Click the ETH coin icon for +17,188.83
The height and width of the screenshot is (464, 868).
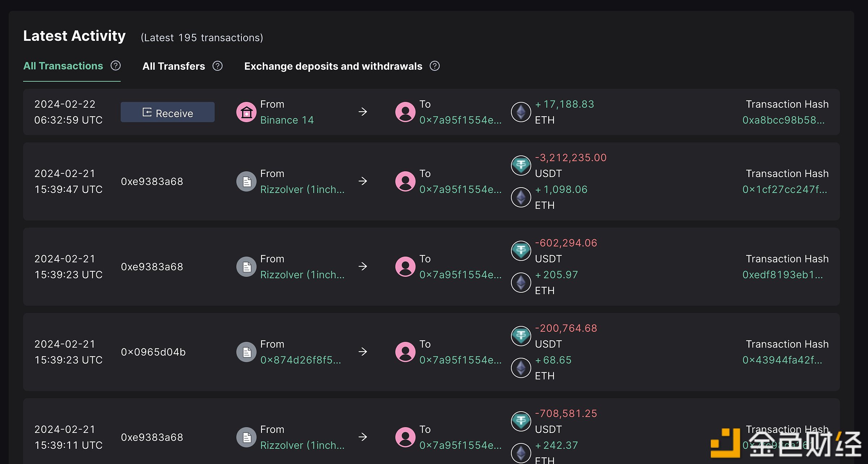pyautogui.click(x=521, y=112)
